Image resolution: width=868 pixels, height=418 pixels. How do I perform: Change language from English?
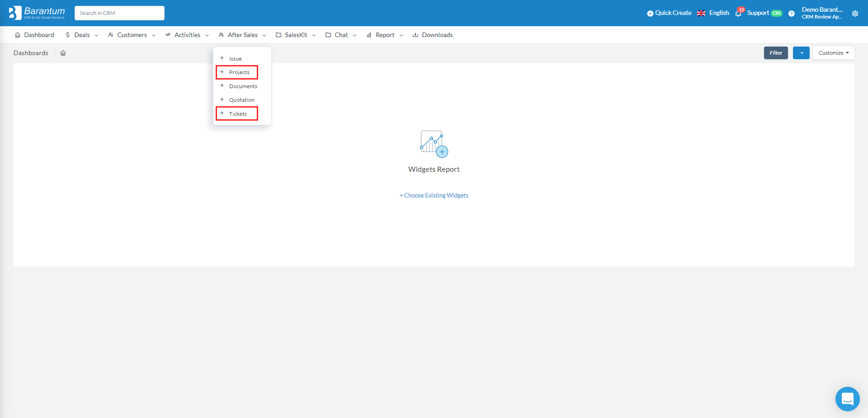[719, 13]
